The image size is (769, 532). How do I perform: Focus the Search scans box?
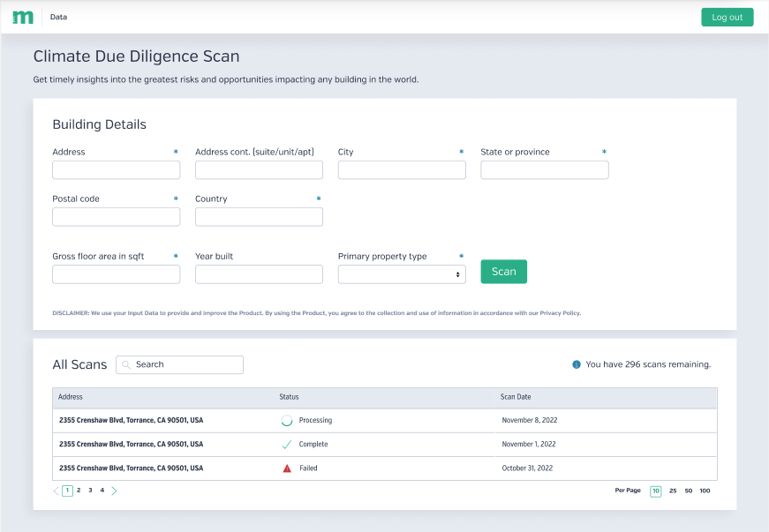coord(187,364)
